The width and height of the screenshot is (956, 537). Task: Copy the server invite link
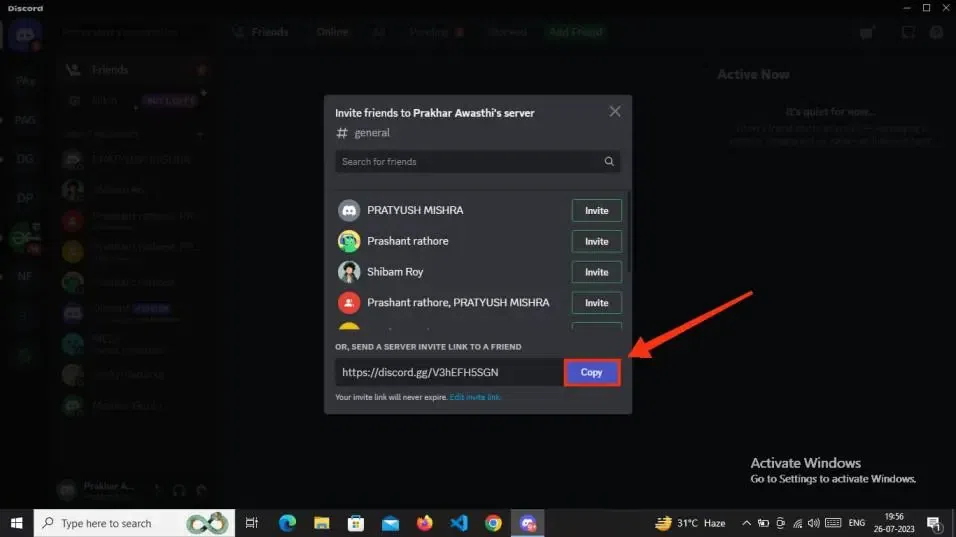point(591,372)
